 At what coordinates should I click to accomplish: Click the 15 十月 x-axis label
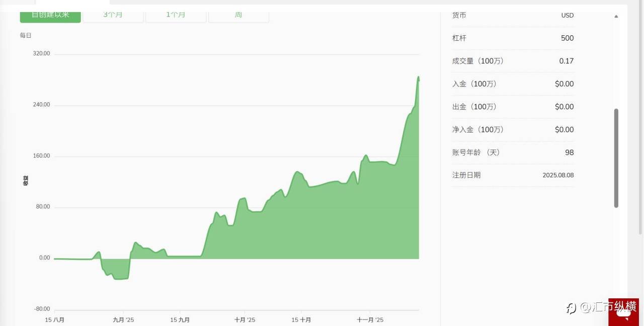pos(301,319)
